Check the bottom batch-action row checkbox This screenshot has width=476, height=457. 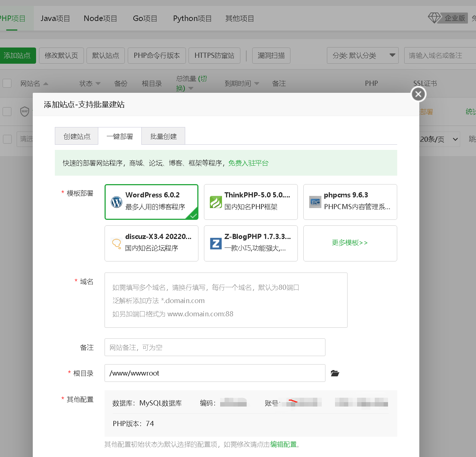click(x=7, y=139)
